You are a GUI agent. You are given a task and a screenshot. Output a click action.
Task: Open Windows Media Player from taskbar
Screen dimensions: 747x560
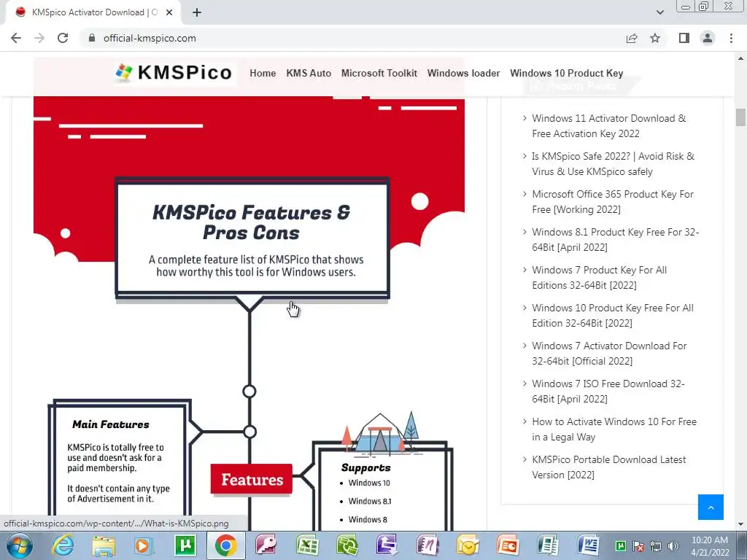(x=144, y=545)
